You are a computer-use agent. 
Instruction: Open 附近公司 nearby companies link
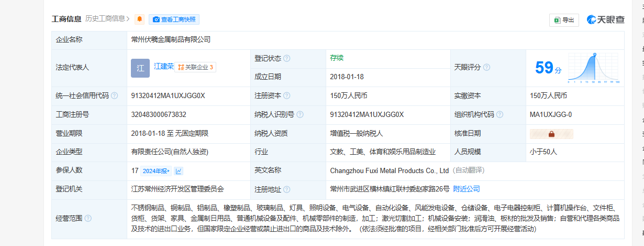tap(467, 189)
